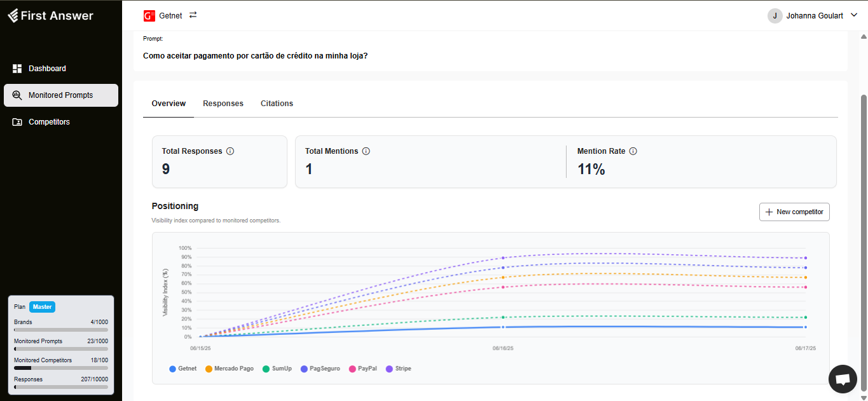Click the Total Responses info icon
This screenshot has height=401, width=868.
230,151
